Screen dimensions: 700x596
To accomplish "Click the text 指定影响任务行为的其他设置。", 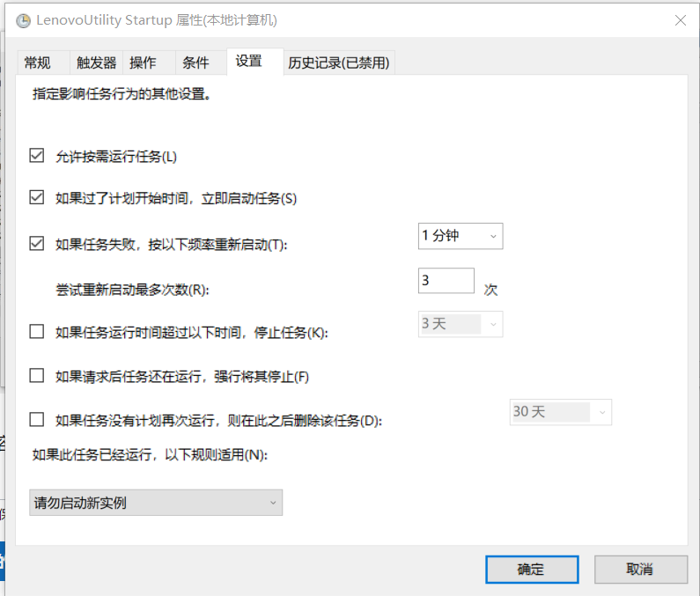I will 122,94.
